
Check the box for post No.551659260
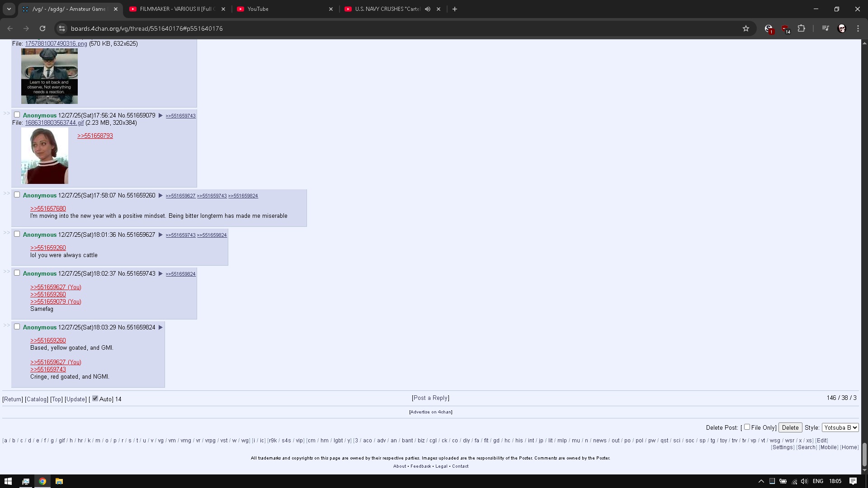[x=17, y=195]
